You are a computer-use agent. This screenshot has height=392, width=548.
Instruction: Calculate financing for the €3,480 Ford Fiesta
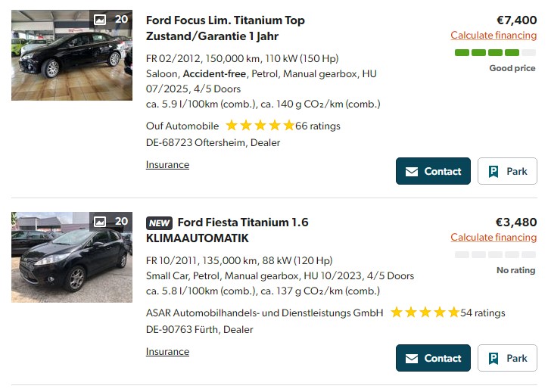pyautogui.click(x=494, y=238)
